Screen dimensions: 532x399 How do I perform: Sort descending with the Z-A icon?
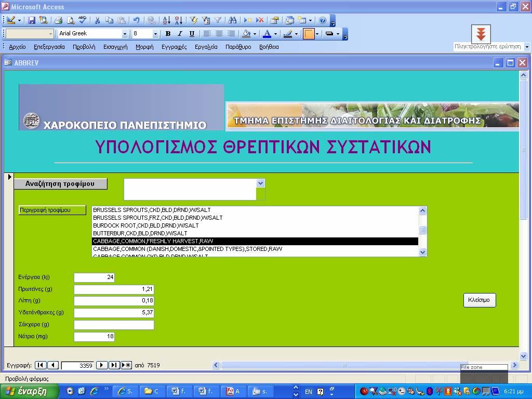pos(179,21)
